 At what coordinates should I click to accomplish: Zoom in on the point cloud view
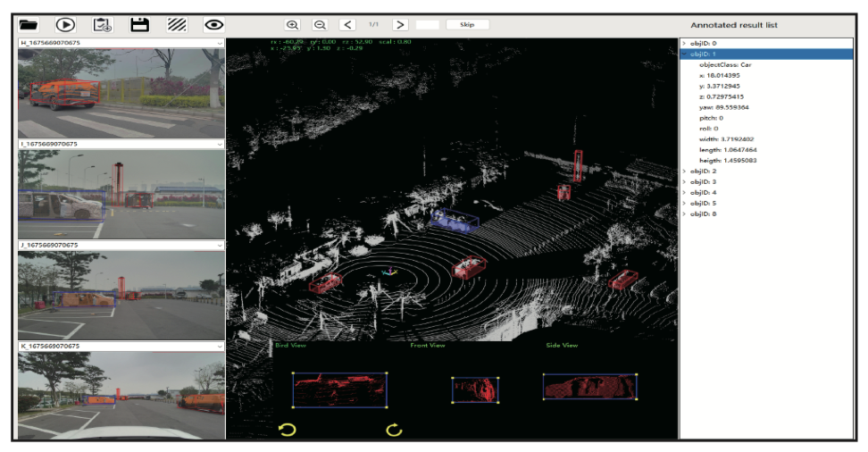tap(292, 24)
